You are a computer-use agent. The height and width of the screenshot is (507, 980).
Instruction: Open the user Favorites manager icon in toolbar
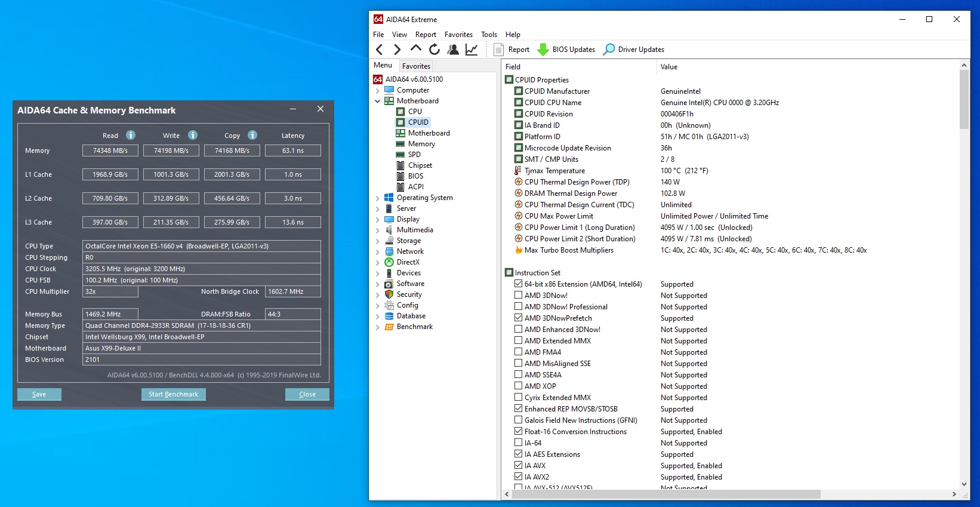coord(453,50)
